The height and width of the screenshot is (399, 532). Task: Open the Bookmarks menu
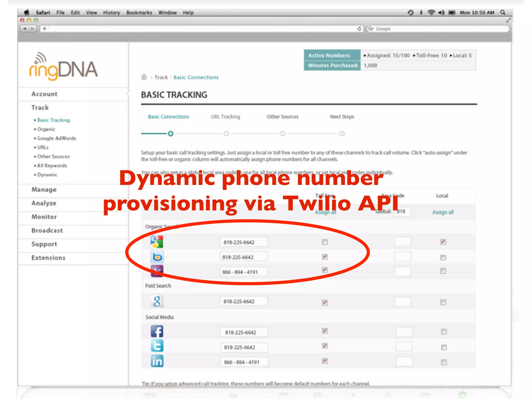[139, 12]
